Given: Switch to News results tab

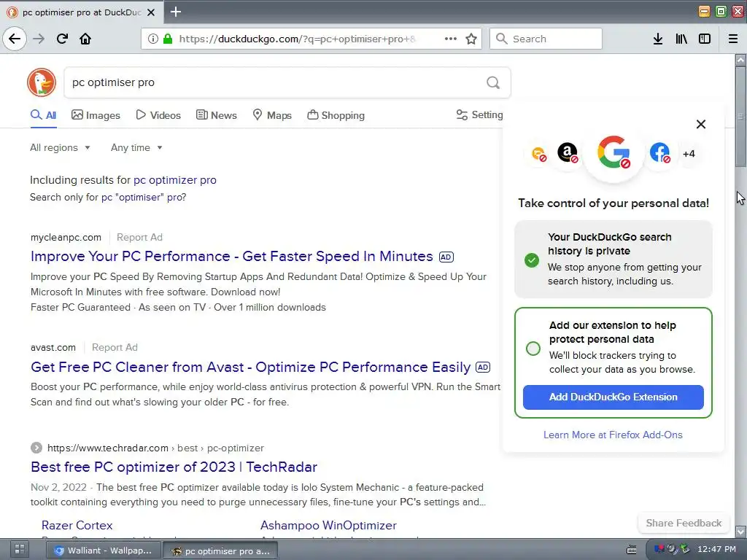Looking at the screenshot, I should 216,115.
